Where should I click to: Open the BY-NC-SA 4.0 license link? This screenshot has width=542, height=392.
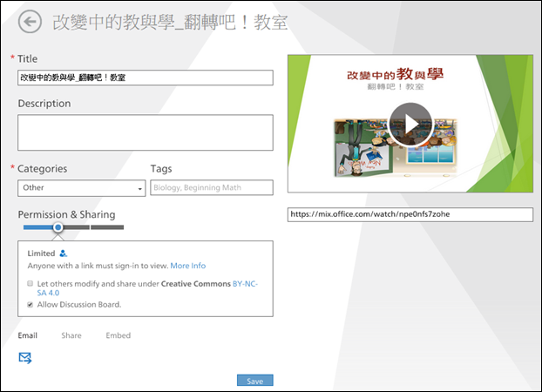(x=147, y=288)
